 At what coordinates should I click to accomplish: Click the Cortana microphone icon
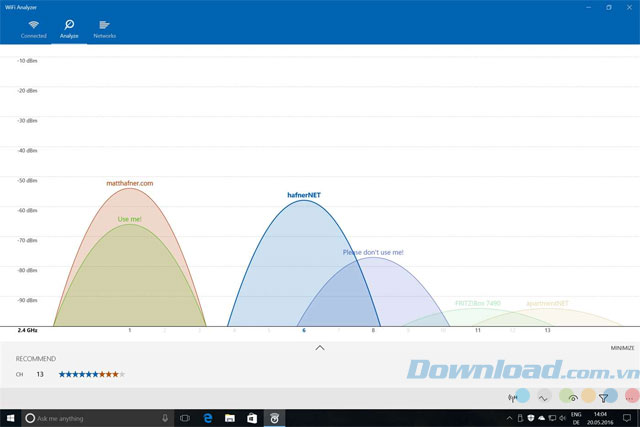click(165, 418)
